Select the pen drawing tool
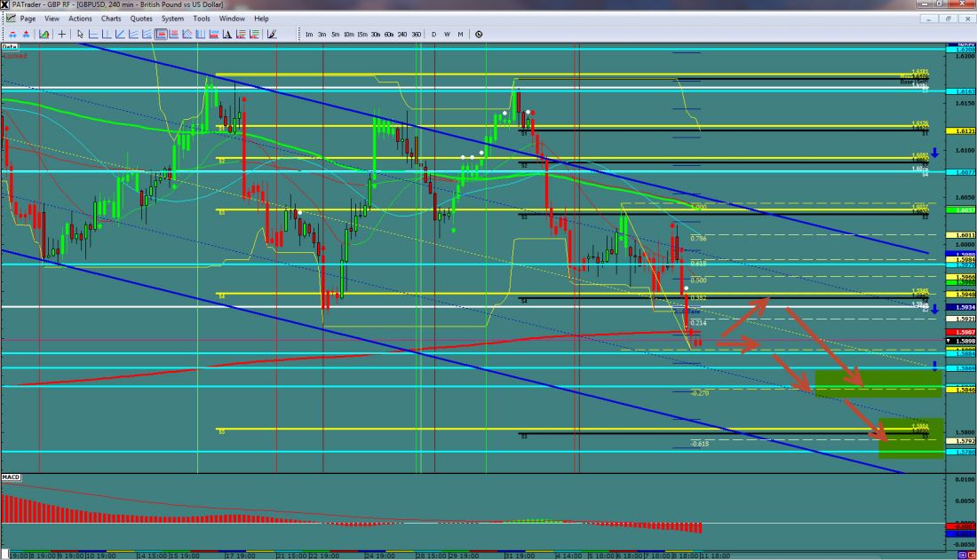The height and width of the screenshot is (560, 977). point(274,35)
